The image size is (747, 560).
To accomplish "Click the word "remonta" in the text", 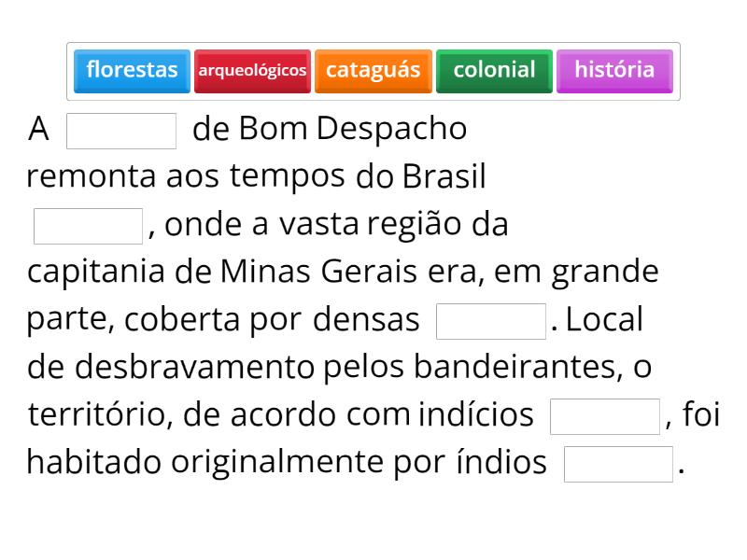I will pyautogui.click(x=92, y=176).
